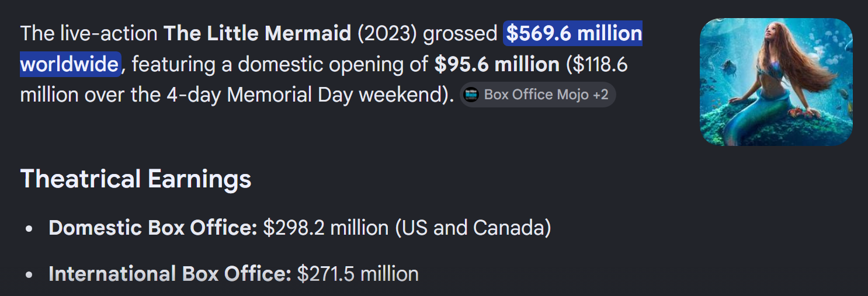The width and height of the screenshot is (868, 296).
Task: Click the $298.2 million domestic figure
Action: (325, 228)
